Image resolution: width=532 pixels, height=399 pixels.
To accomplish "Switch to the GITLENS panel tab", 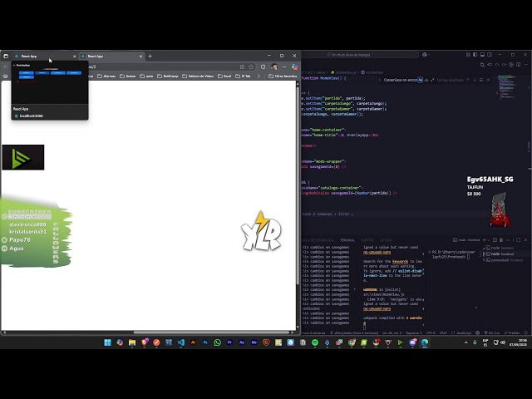I will click(x=386, y=240).
